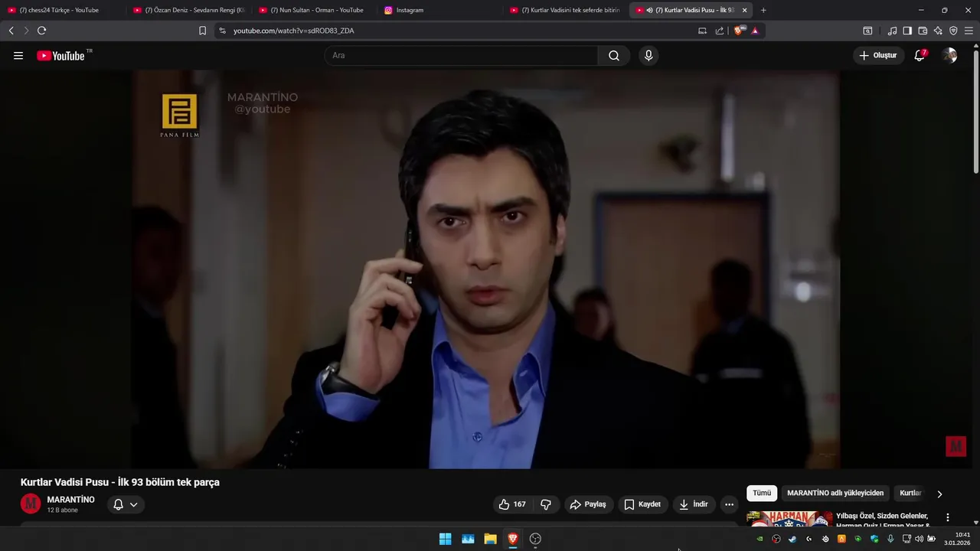Viewport: 980px width, 551px height.
Task: Like the video with 167 likes
Action: click(x=512, y=504)
